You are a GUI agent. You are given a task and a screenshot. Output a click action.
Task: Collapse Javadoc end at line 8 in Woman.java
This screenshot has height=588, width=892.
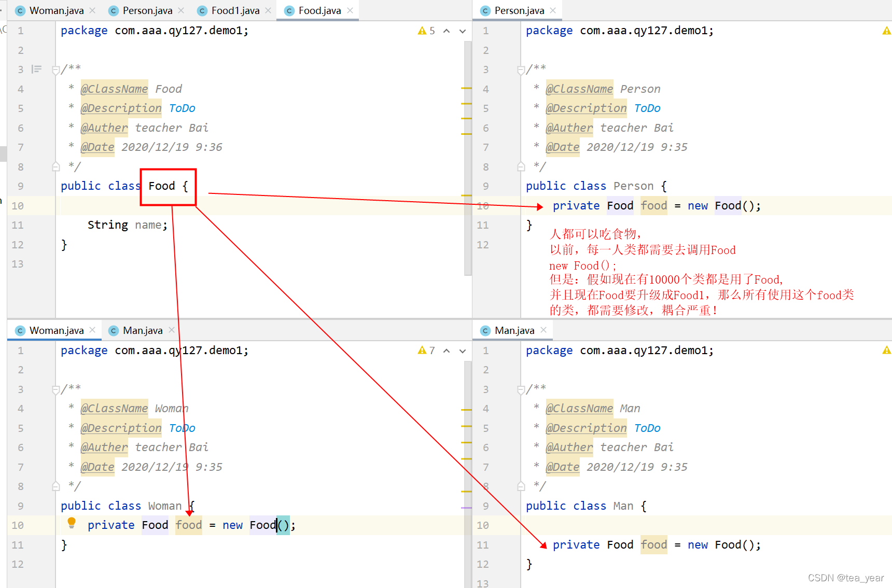(55, 486)
